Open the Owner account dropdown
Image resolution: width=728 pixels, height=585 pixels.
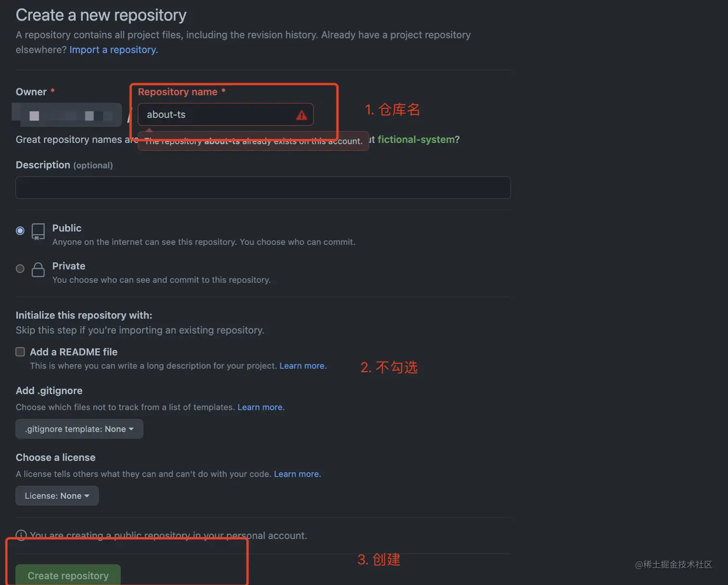pos(67,115)
